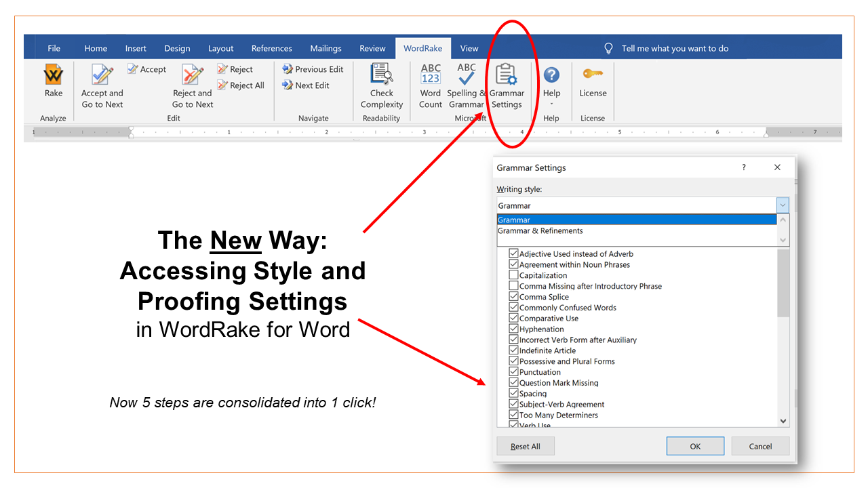Click the writing style list scroll down arrow
Viewport: 868px width, 488px height.
(783, 240)
